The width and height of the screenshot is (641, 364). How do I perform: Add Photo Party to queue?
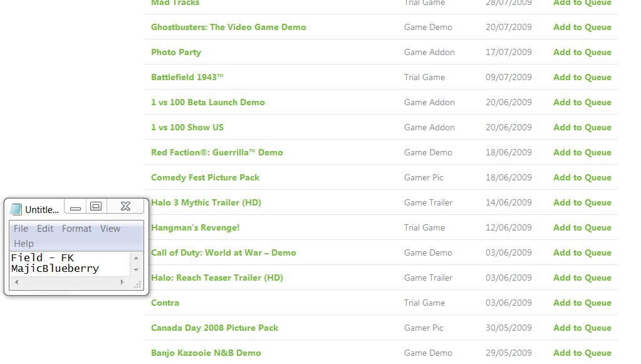point(582,52)
